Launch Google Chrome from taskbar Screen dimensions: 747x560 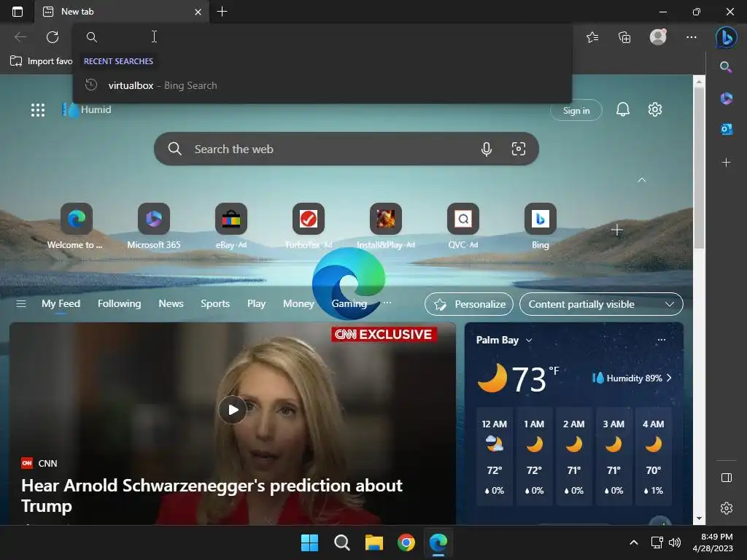click(406, 542)
